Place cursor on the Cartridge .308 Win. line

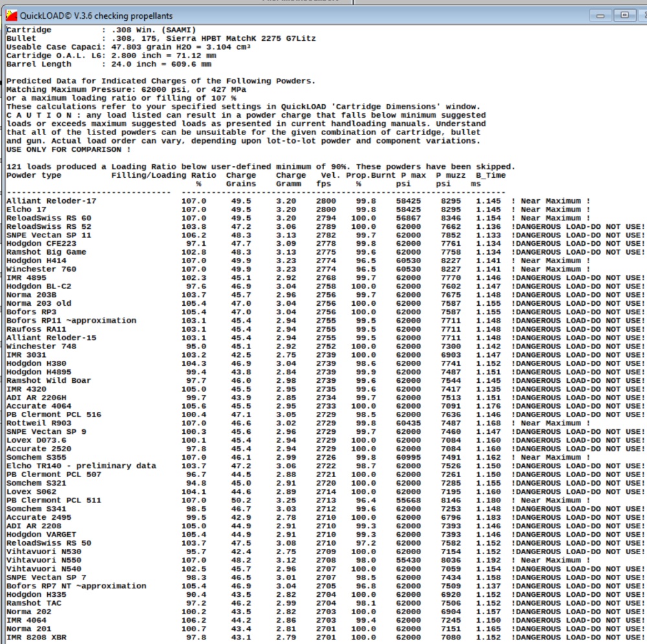click(101, 30)
